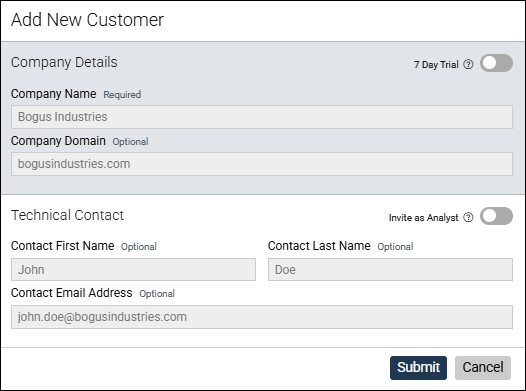Screen dimensions: 526x391
Task: Click the Invite as Analyst label text
Action: pos(423,218)
